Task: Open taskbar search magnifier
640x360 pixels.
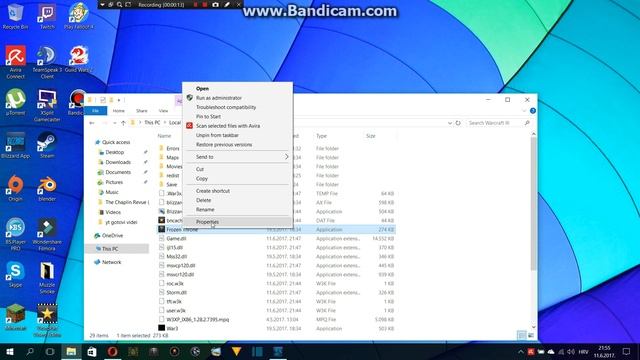Action: pyautogui.click(x=30, y=351)
